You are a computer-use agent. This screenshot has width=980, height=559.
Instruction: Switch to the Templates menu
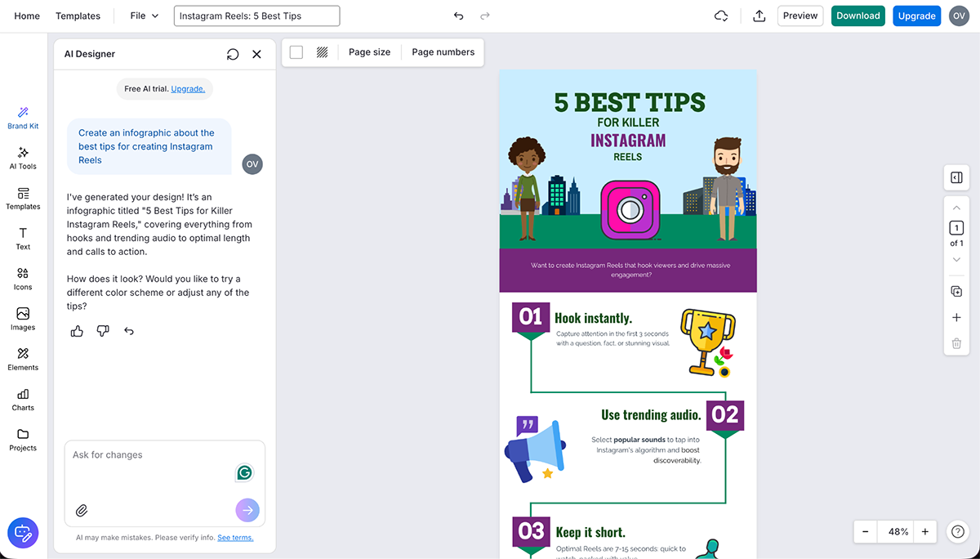point(78,15)
